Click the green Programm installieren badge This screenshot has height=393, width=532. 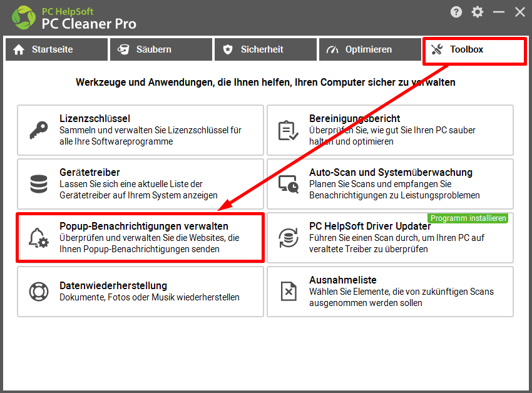tap(468, 218)
